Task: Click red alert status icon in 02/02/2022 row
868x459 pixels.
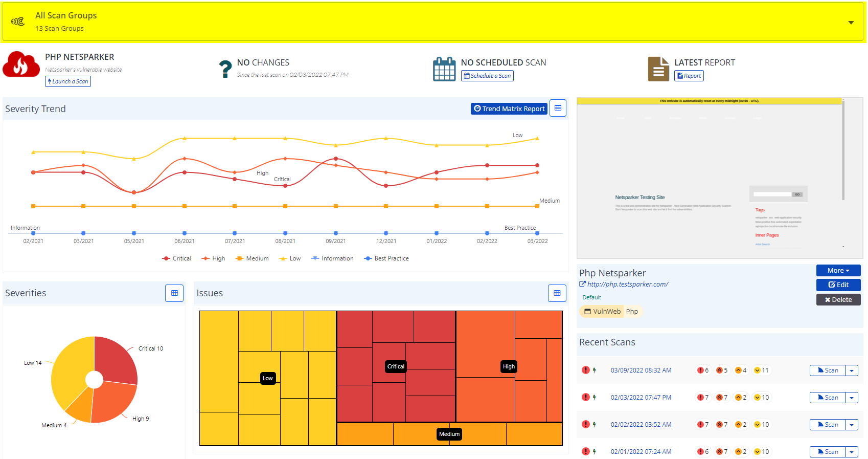Action: point(586,424)
